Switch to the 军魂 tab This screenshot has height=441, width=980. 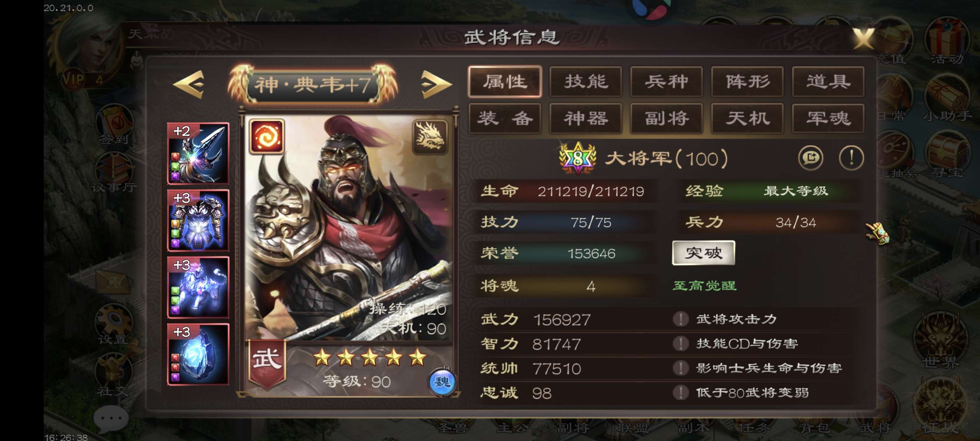(828, 118)
